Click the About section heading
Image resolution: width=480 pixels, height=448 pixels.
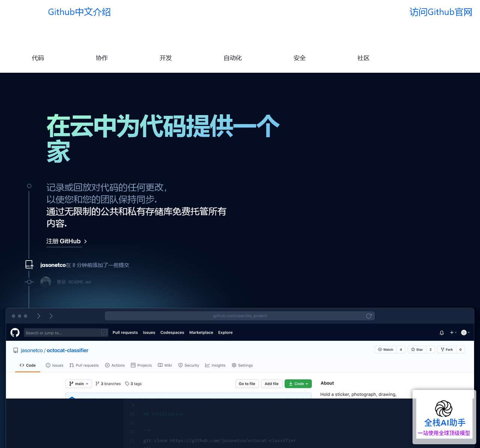tap(327, 383)
